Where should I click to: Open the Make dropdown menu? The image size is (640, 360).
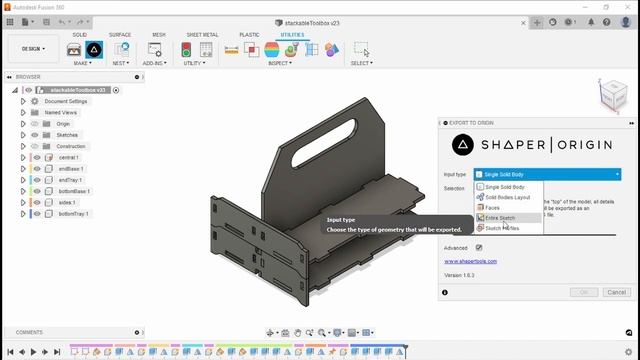[x=82, y=63]
